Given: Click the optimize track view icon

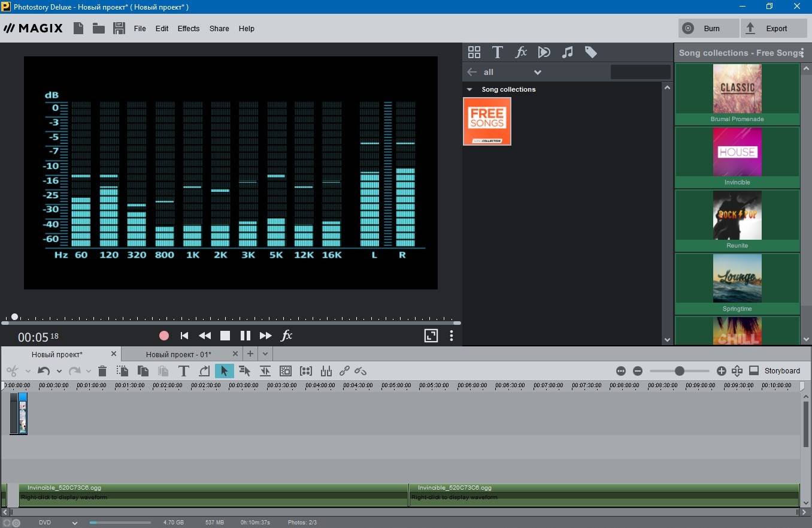Looking at the screenshot, I should click(737, 371).
